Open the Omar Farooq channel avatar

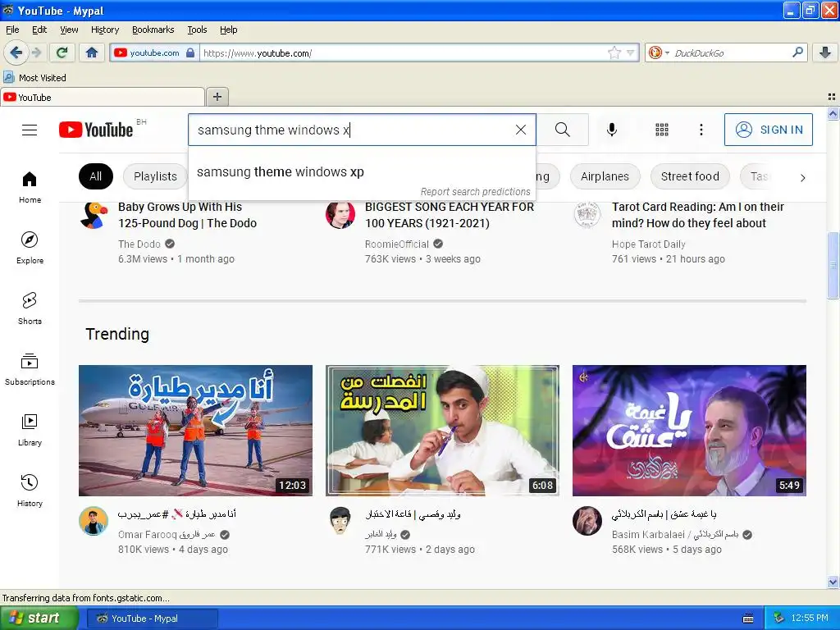(94, 521)
